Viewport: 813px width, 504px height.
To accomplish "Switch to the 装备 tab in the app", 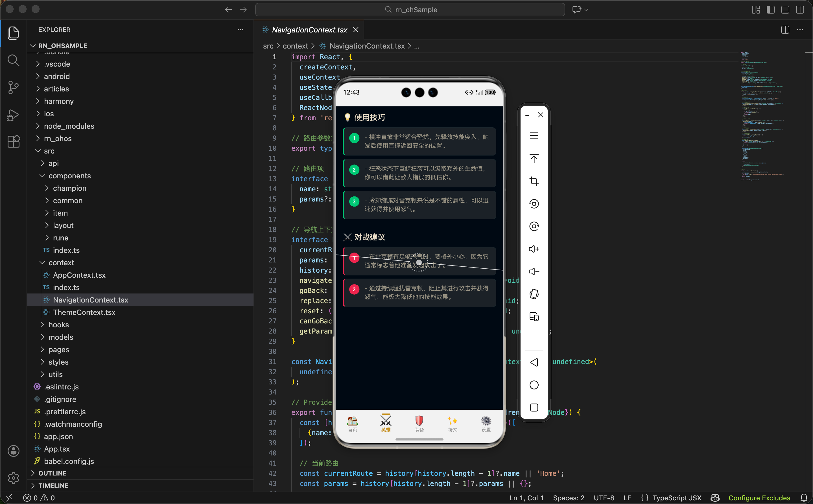I will [x=419, y=423].
